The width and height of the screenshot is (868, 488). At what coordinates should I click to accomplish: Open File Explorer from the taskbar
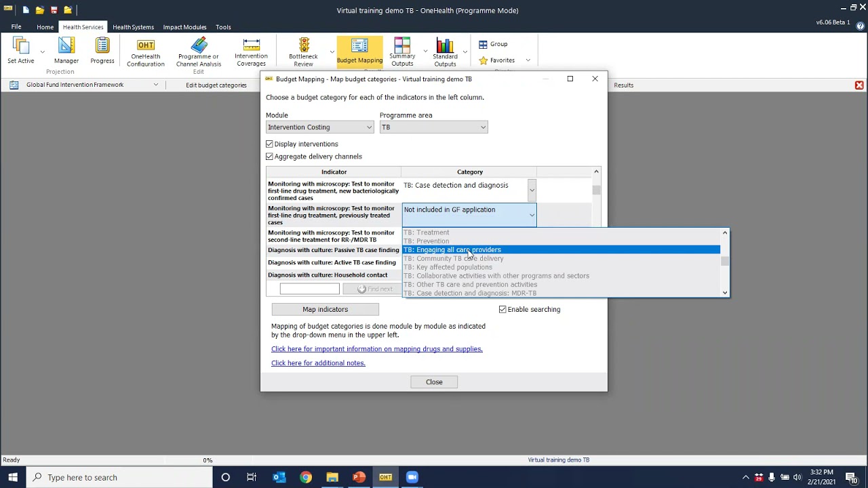(x=332, y=477)
